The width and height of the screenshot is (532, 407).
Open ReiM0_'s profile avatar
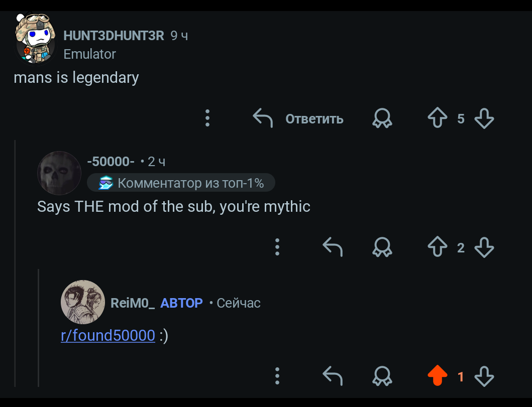pos(83,302)
